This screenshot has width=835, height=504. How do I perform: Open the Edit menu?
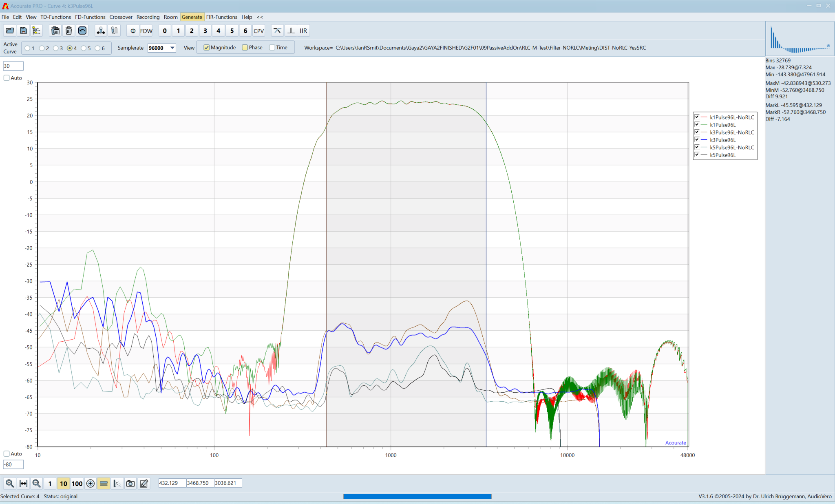(17, 17)
